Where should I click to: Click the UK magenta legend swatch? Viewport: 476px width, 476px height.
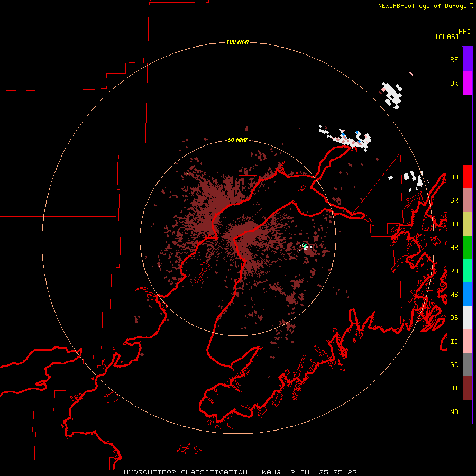467,83
